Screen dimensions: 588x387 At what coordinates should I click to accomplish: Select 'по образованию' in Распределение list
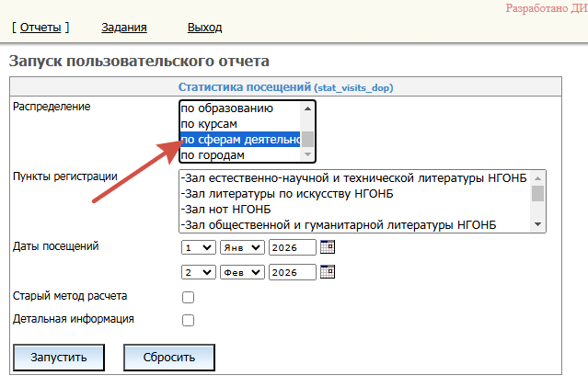pyautogui.click(x=240, y=108)
